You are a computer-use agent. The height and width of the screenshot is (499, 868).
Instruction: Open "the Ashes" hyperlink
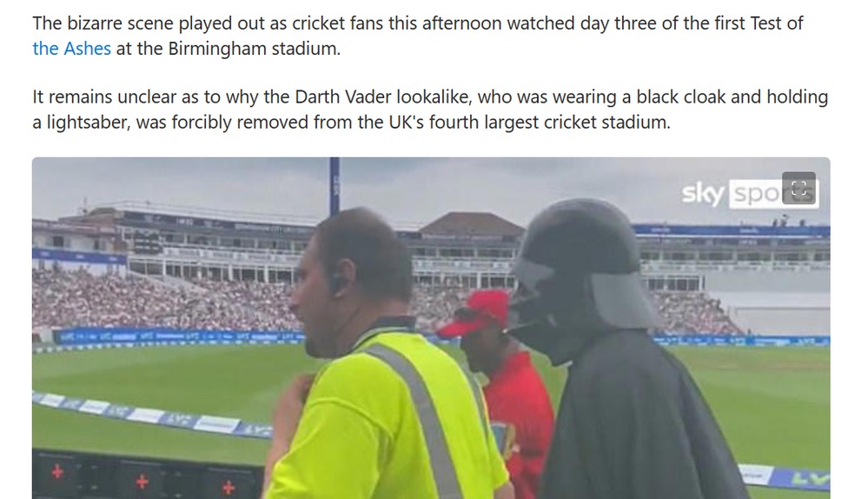click(x=71, y=49)
